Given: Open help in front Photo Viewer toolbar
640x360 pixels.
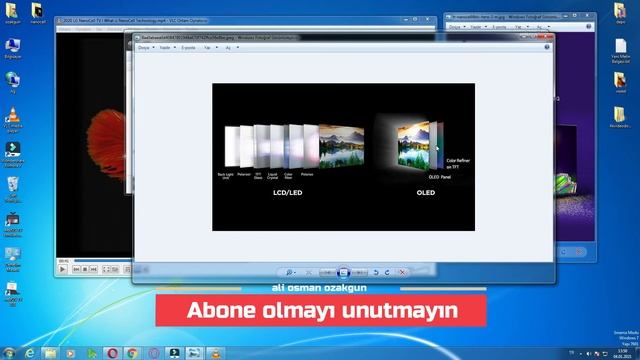Looking at the screenshot, I should coord(547,47).
